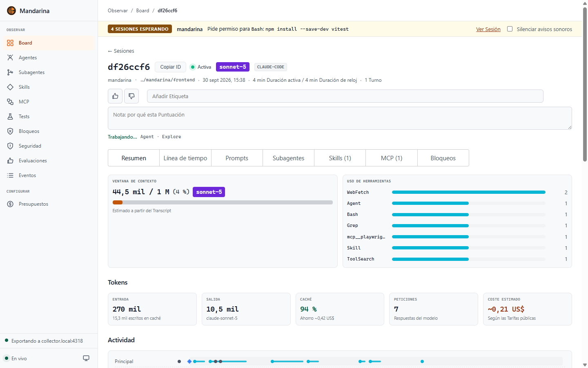
Task: Open the Bloqueos shield icon
Action: 10,131
